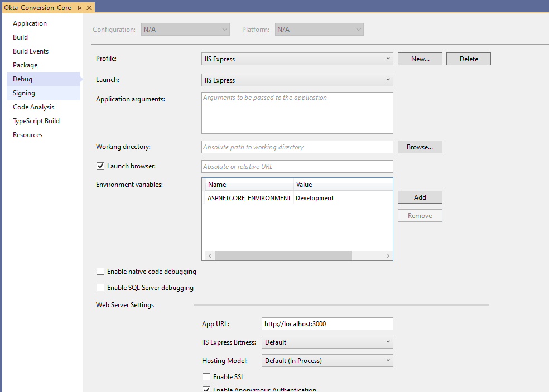Expand the Launch dropdown

tap(297, 80)
